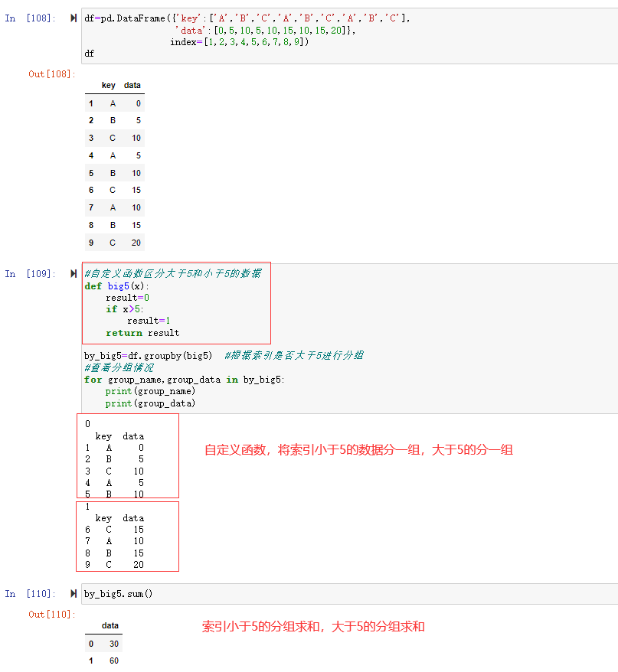Viewport: 618px width, 672px height.
Task: Place cursor in the pd.DataFrame code line
Action: [247, 18]
